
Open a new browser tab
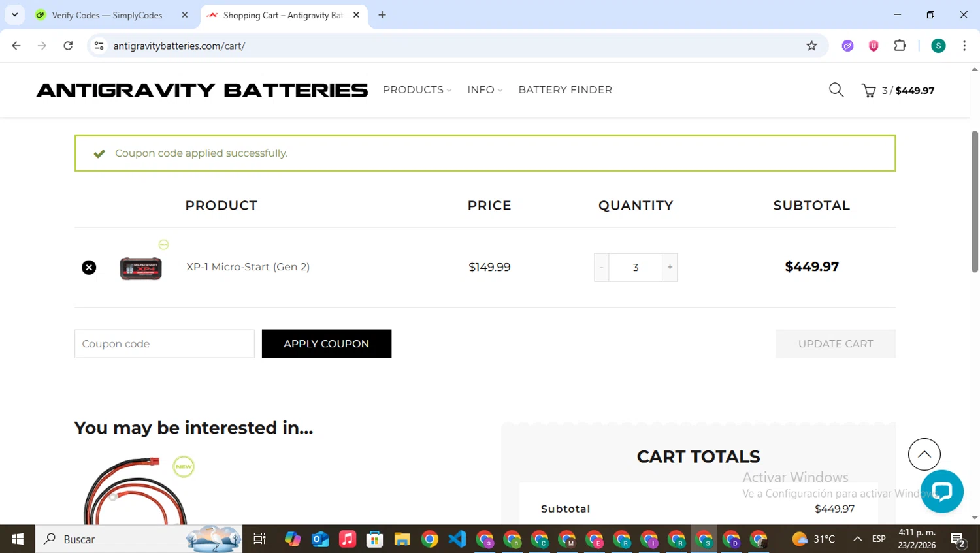pos(382,15)
